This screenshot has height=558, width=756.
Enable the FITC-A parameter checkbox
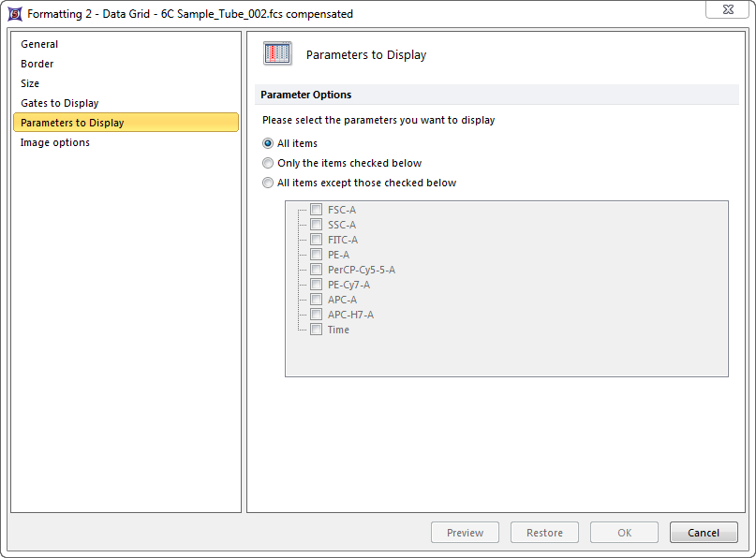click(317, 240)
